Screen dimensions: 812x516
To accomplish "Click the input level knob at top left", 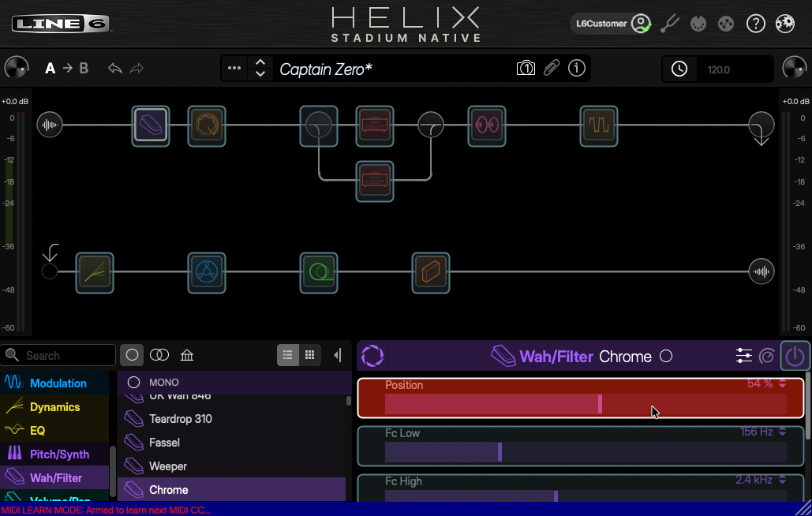I will click(16, 68).
